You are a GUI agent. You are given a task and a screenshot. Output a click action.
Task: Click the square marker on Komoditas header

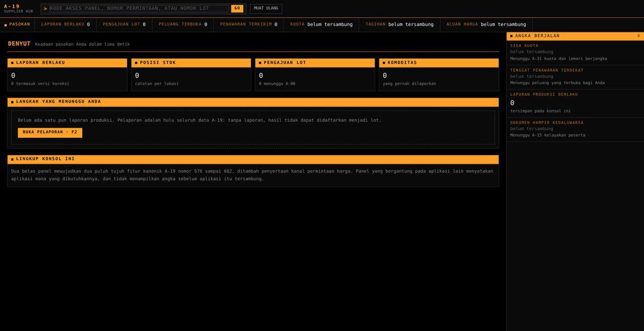click(x=384, y=63)
